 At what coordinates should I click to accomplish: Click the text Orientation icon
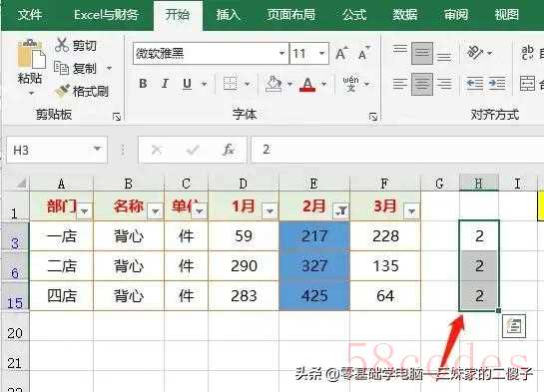[475, 53]
